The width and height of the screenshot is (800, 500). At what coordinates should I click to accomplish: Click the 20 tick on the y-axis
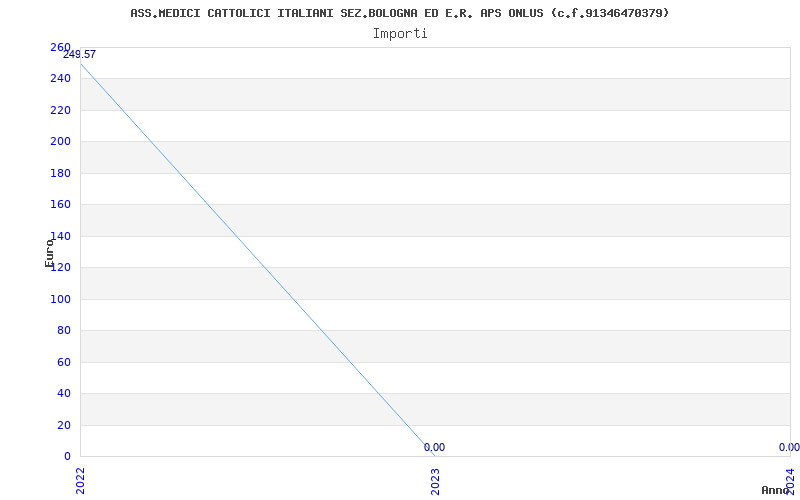(64, 425)
